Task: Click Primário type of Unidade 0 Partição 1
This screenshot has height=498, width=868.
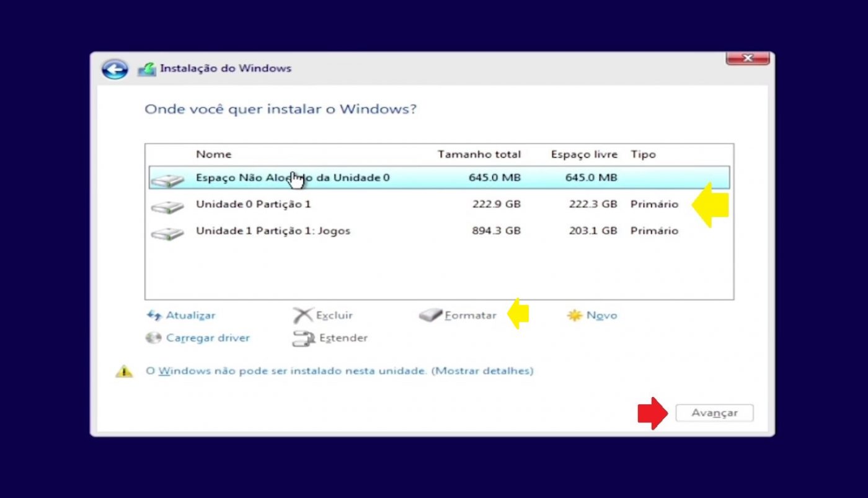Action: pyautogui.click(x=655, y=204)
